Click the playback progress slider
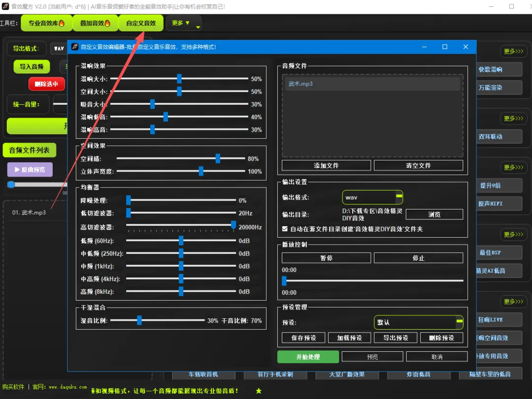The height and width of the screenshot is (399, 532). click(372, 281)
